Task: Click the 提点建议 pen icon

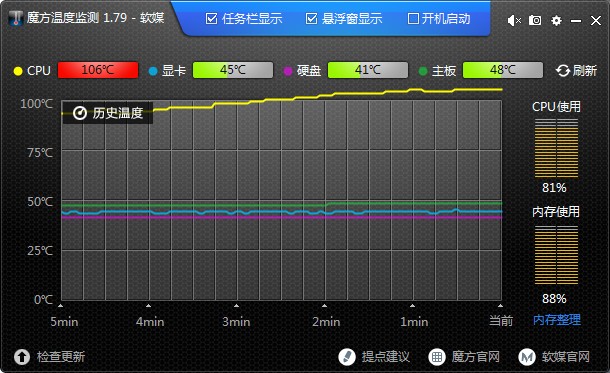Action: [x=347, y=357]
